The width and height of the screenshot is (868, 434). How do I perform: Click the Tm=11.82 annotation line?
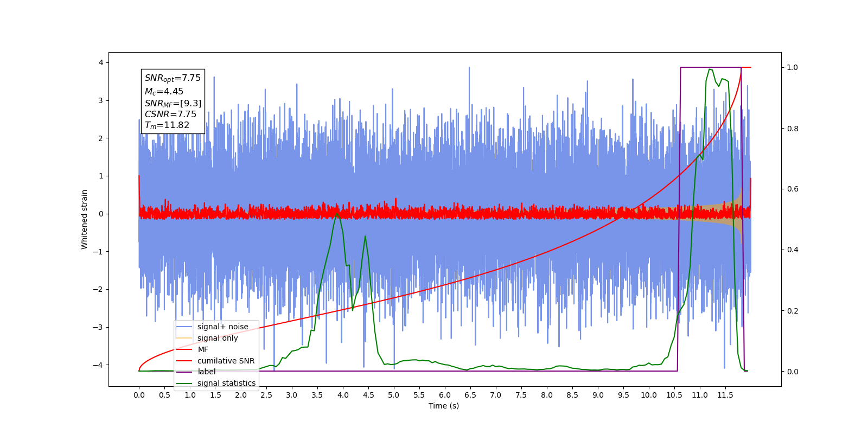[167, 125]
